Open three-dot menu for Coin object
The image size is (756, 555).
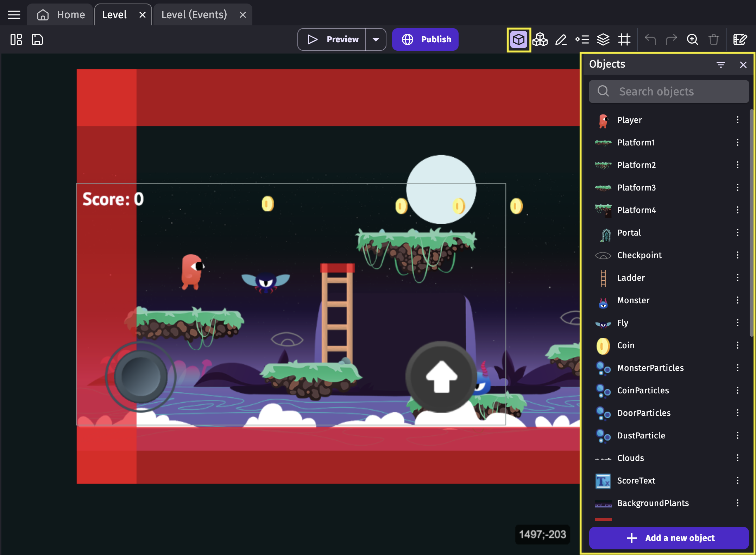(737, 345)
